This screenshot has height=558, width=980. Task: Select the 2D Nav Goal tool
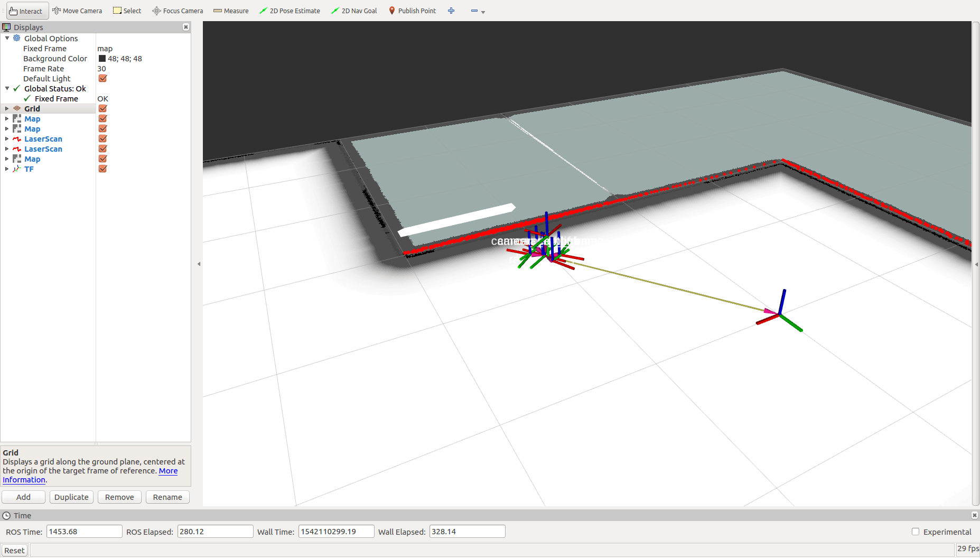coord(354,11)
